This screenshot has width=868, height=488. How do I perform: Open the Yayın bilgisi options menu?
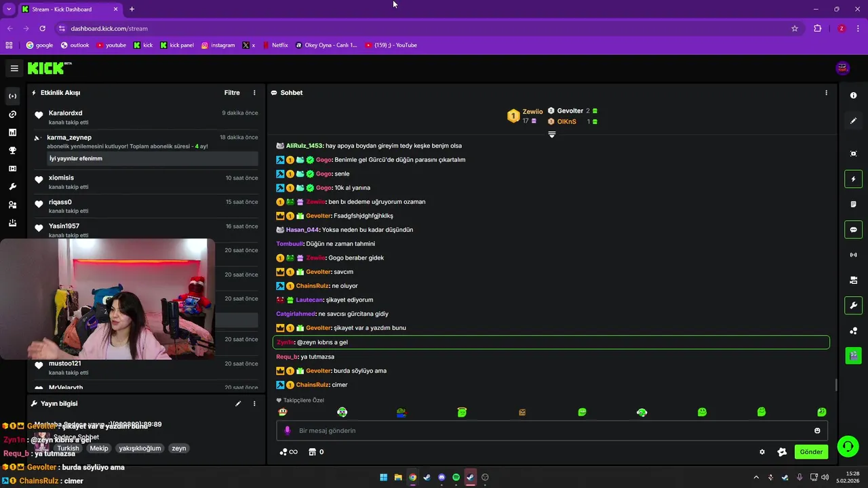coord(254,404)
